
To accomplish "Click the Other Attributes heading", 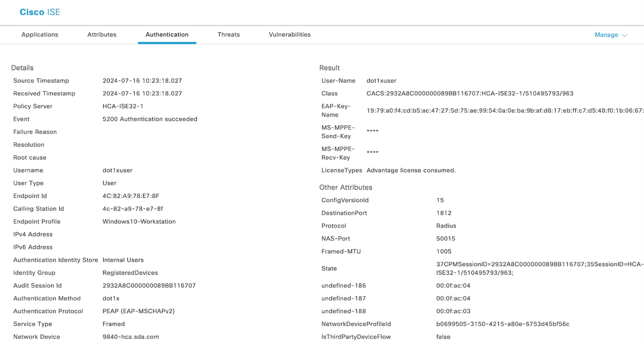I will pyautogui.click(x=346, y=187).
